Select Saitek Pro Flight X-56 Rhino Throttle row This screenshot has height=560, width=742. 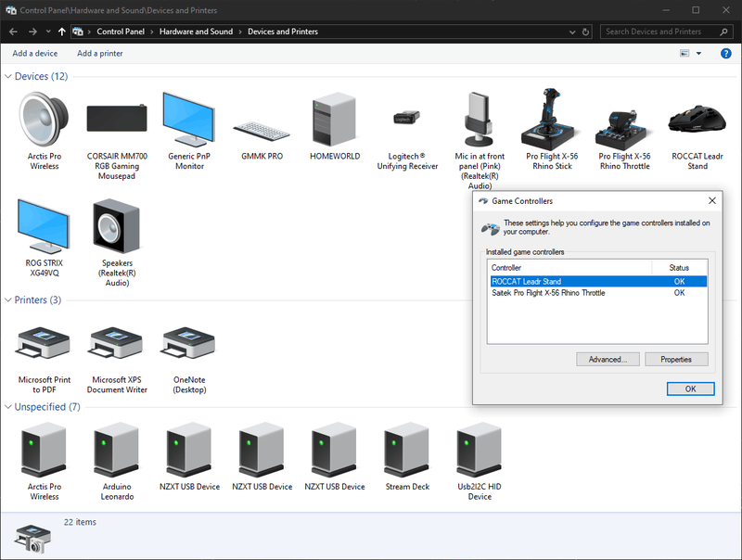click(x=598, y=293)
